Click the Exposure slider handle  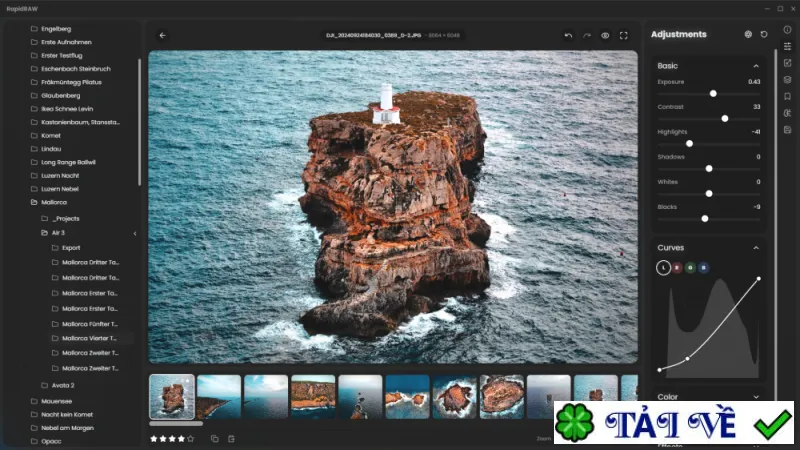click(x=713, y=93)
